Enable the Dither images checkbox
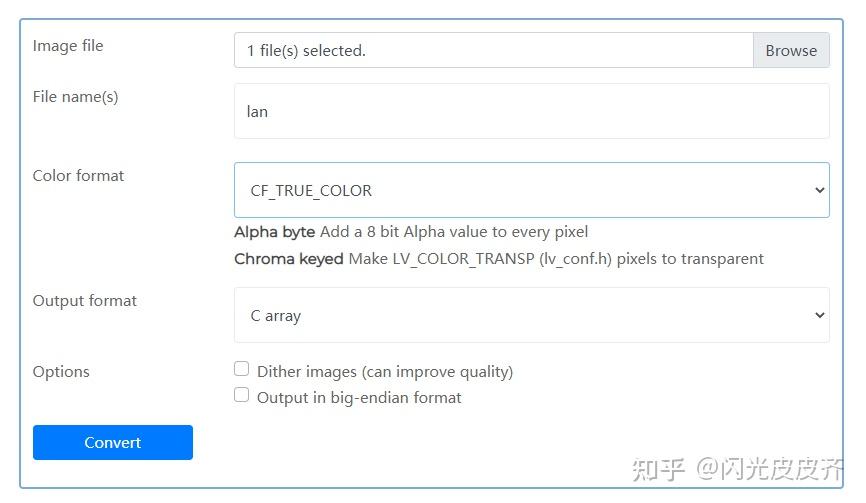This screenshot has width=866, height=503. pos(241,369)
